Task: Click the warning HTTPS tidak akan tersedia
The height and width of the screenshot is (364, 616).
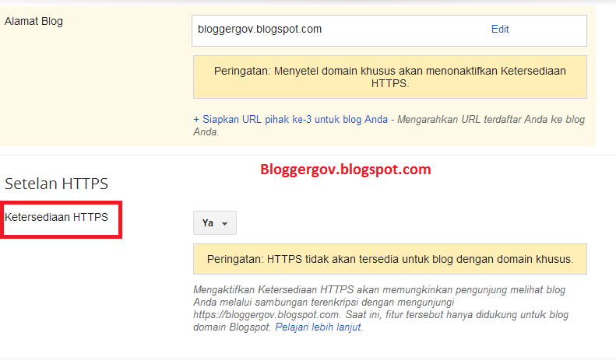Action: point(389,259)
